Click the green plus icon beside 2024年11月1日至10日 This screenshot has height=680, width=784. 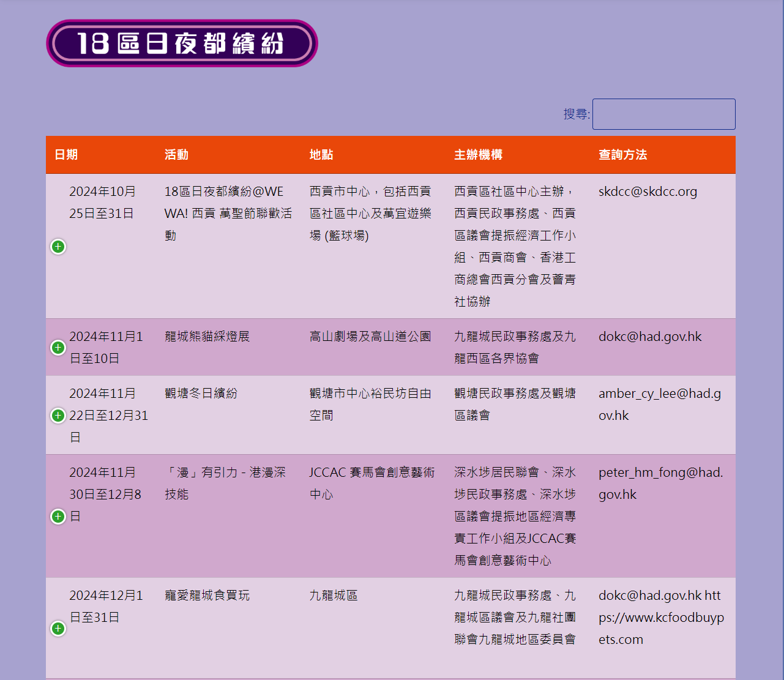click(x=58, y=347)
